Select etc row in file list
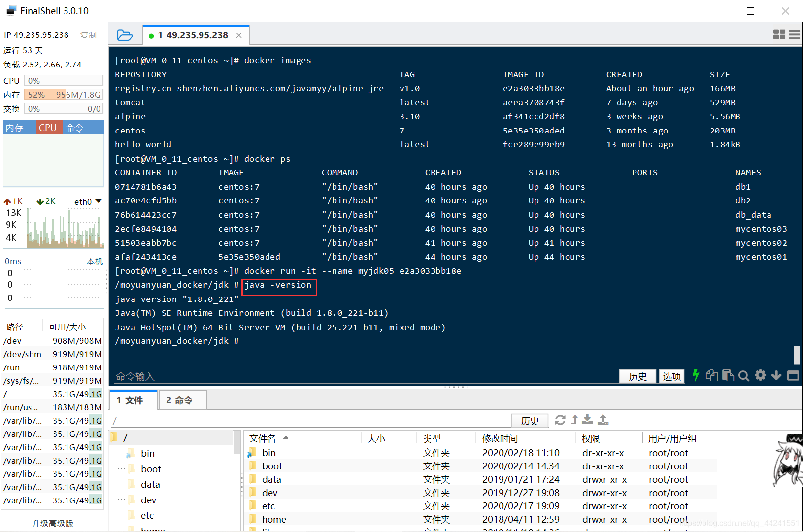This screenshot has height=532, width=803. tap(481, 506)
